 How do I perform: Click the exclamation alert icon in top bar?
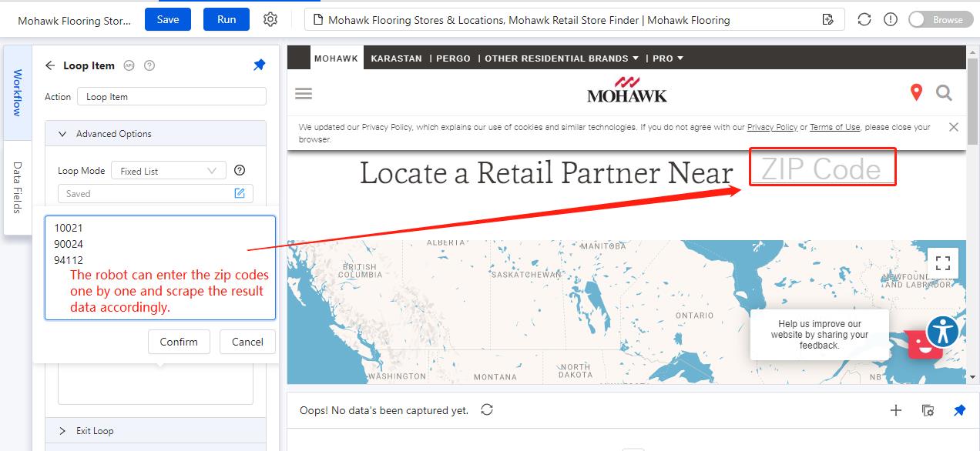click(x=891, y=19)
